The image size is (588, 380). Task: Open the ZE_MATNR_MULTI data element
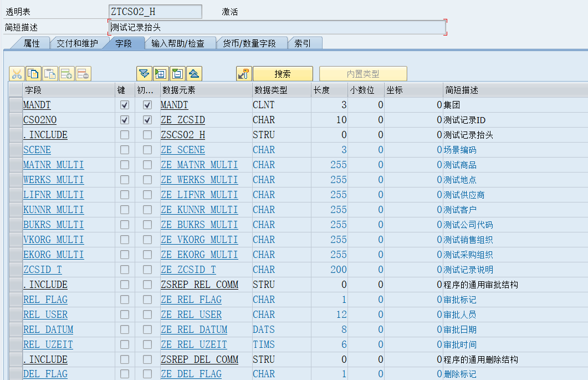click(x=199, y=165)
